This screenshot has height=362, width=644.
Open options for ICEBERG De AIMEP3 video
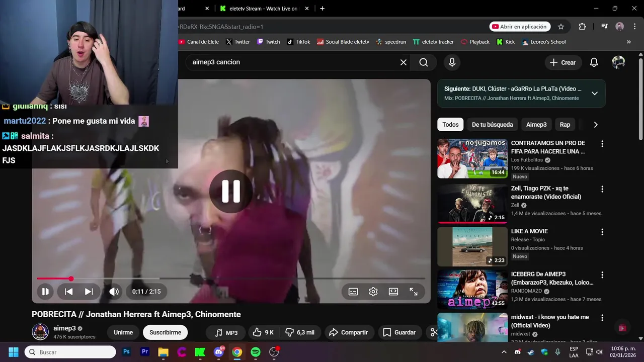(602, 275)
